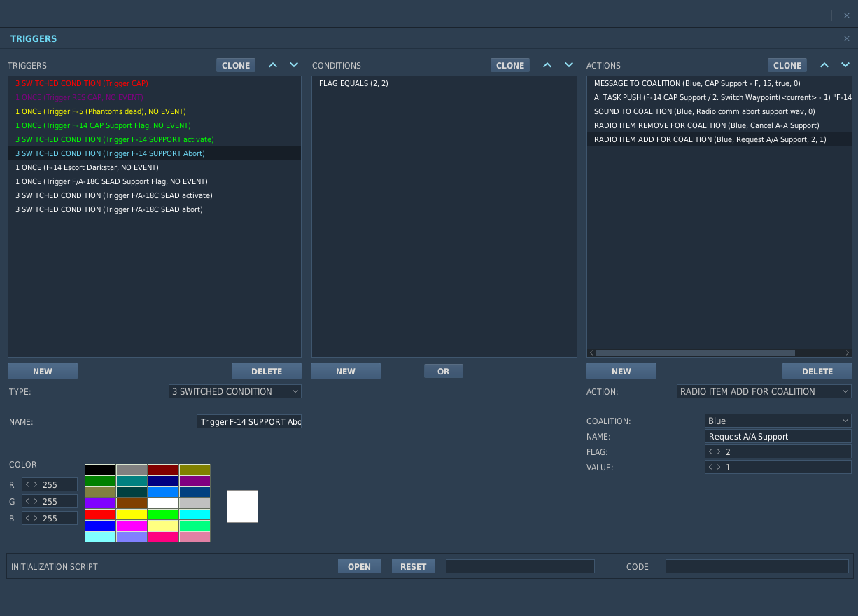Select the Trigger CAP trigger in list
This screenshot has height=616, width=858.
point(155,83)
